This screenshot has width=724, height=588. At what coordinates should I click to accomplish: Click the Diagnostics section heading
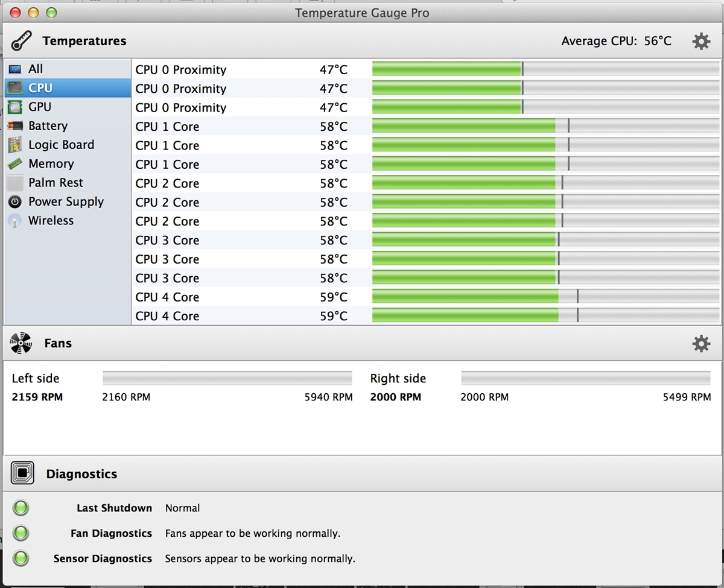tap(81, 475)
